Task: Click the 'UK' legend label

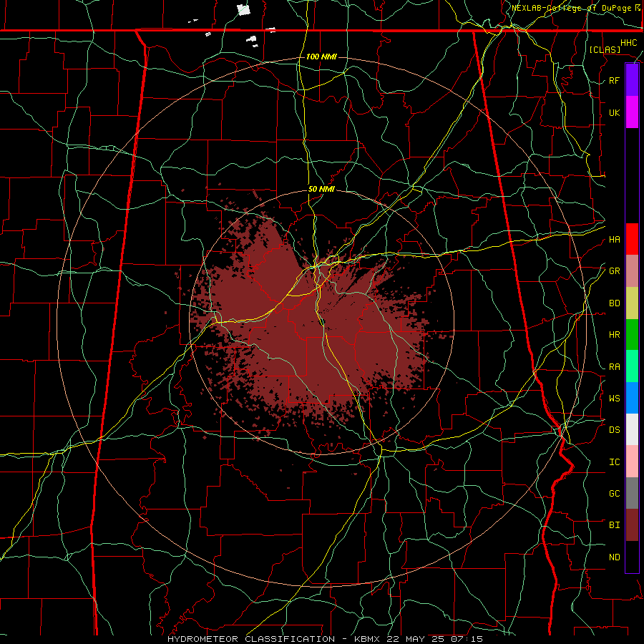Action: pos(614,112)
